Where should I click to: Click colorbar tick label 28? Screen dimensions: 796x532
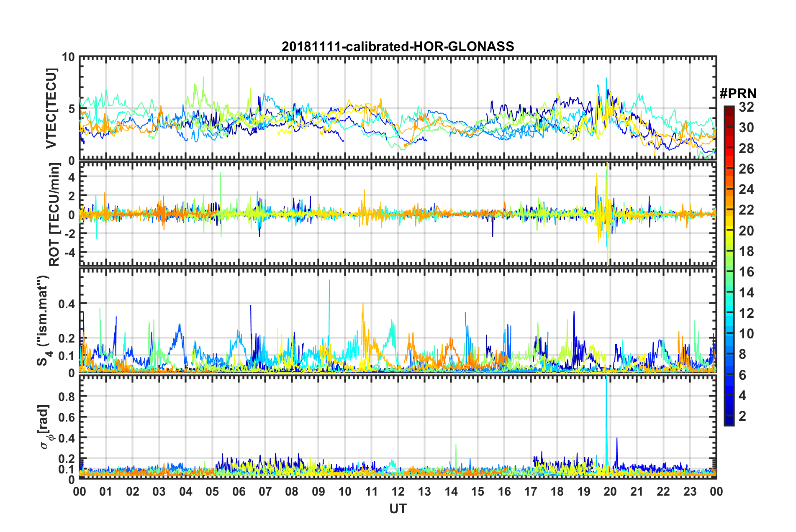click(x=746, y=148)
